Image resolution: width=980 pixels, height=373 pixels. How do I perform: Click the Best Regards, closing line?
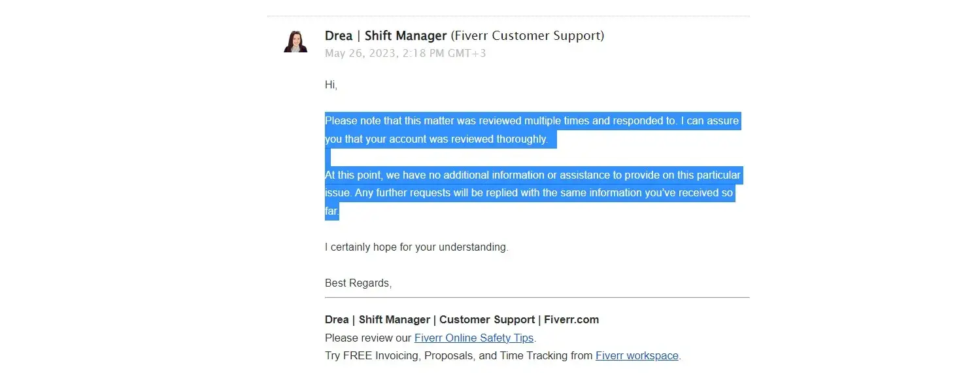tap(358, 283)
